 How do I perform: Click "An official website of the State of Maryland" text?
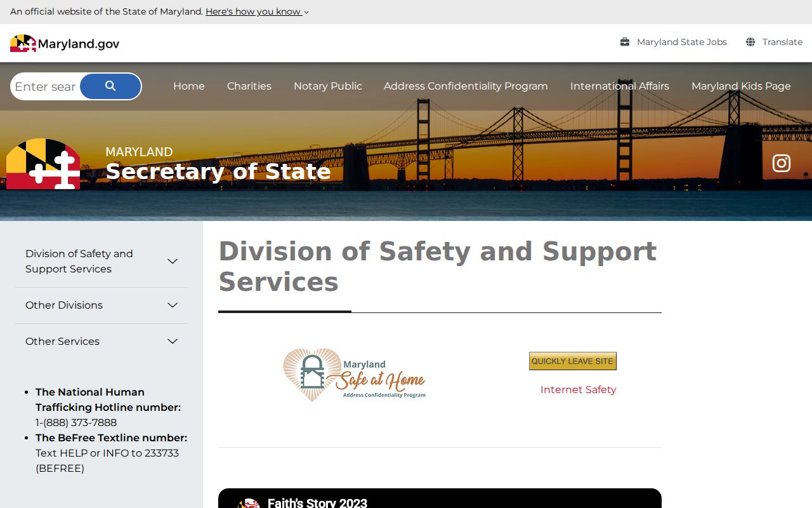(107, 11)
